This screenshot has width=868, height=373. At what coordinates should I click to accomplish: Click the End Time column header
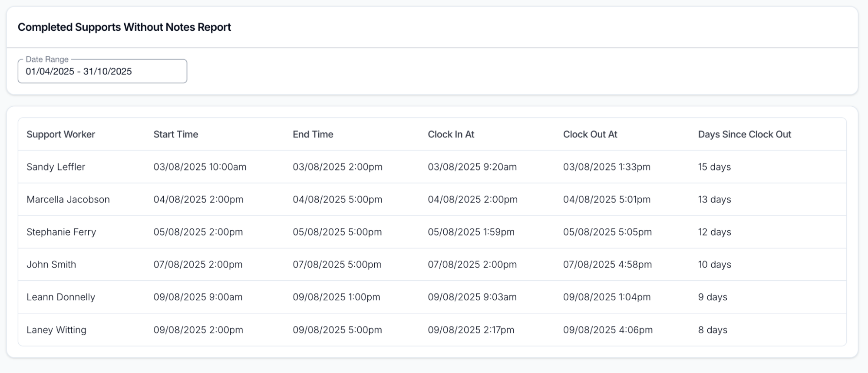tap(313, 134)
